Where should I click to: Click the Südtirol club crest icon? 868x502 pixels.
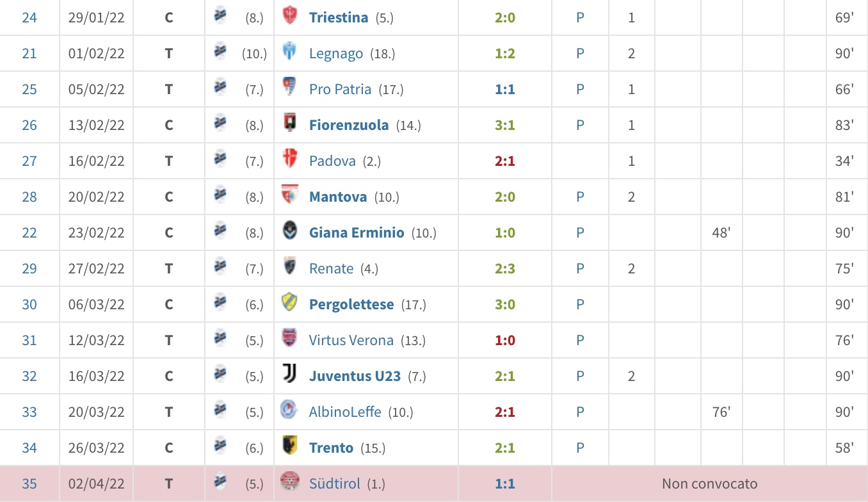(289, 483)
